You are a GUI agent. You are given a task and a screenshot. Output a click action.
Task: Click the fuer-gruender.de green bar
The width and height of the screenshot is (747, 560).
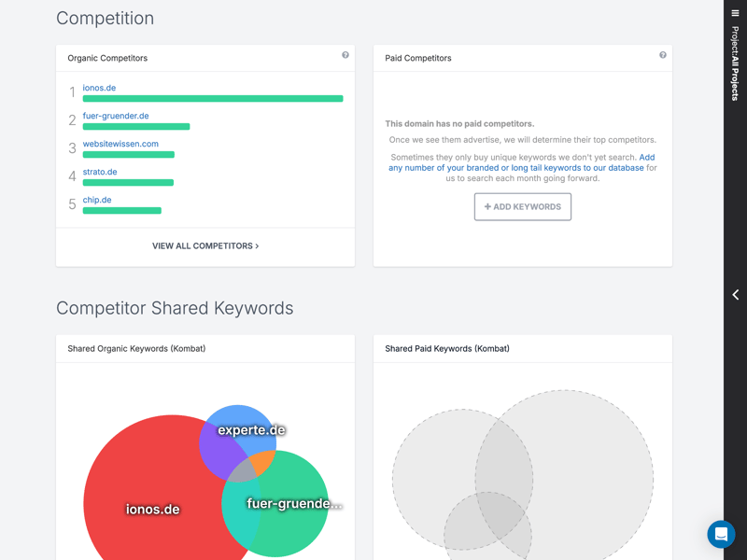coord(136,126)
